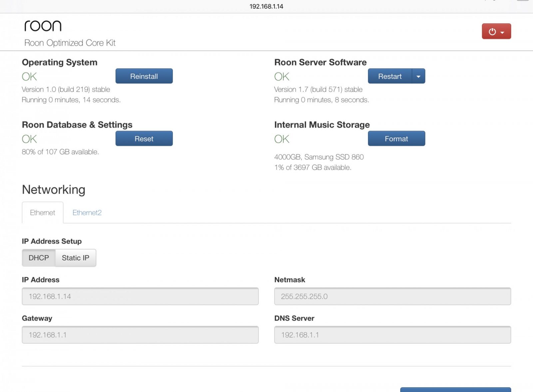Switch to the Ethernet2 tab
Viewport: 533px width, 392px height.
coord(87,213)
